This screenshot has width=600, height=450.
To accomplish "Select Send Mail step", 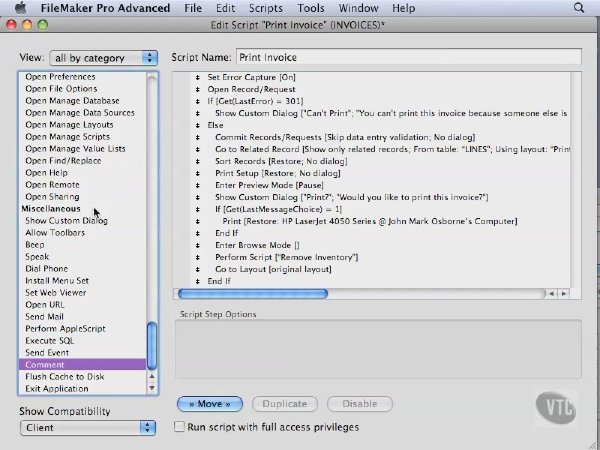I will coord(82,316).
